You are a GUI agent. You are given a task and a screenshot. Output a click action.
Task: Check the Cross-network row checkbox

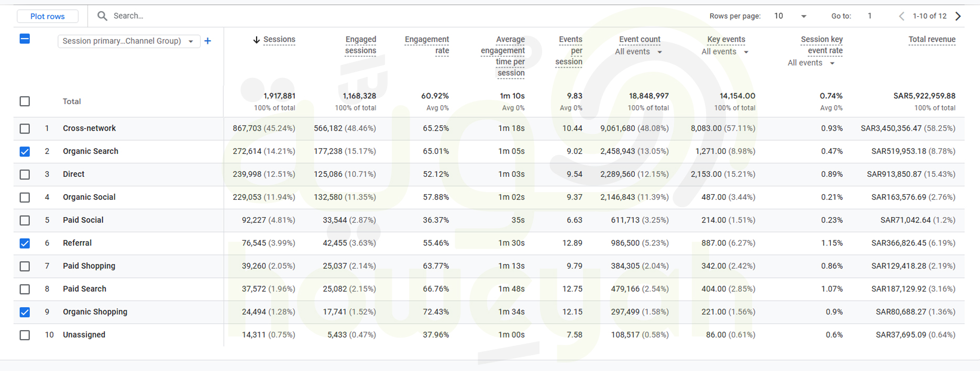coord(25,128)
